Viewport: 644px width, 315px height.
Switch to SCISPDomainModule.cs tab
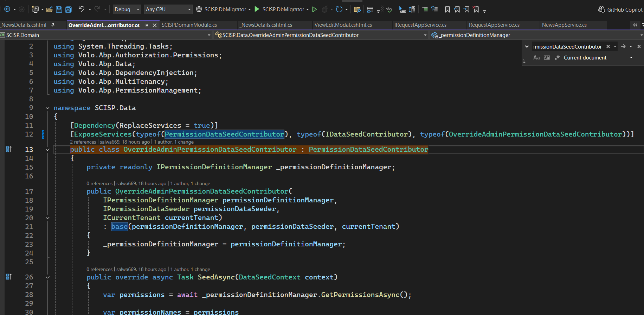(189, 25)
